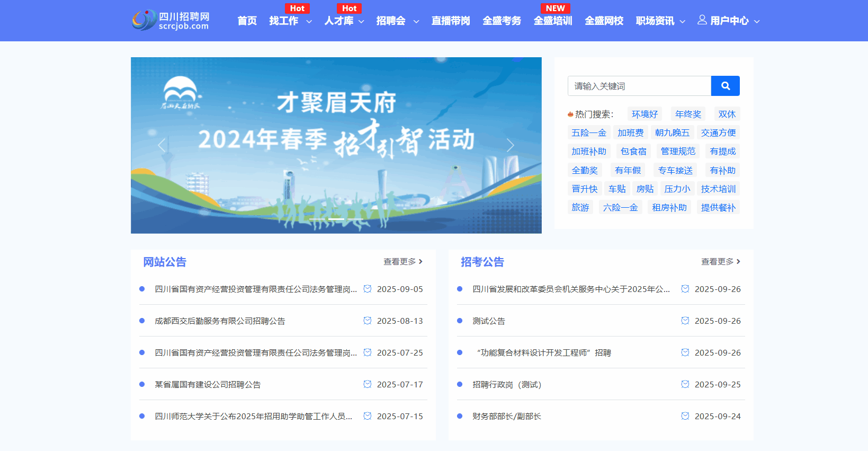Focus the keyword search input field
This screenshot has height=451, width=868.
[639, 86]
